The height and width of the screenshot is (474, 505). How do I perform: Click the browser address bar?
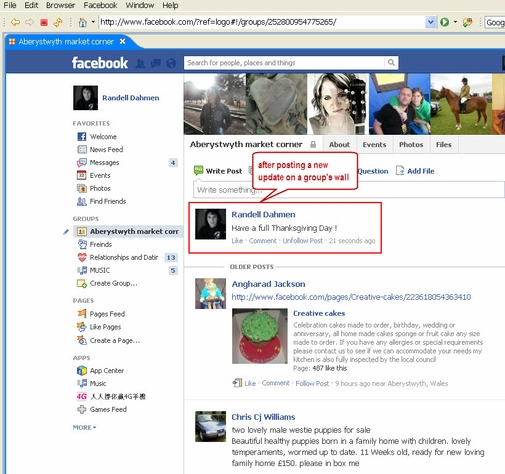tap(262, 22)
